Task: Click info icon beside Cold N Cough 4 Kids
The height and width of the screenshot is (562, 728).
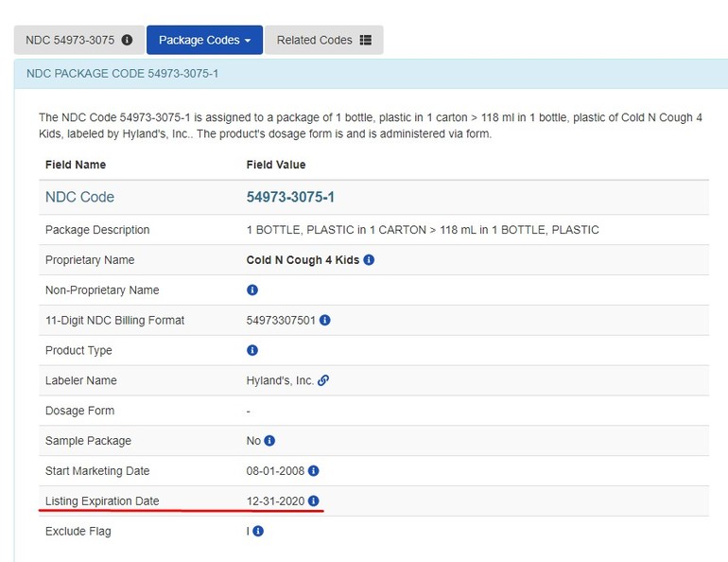Action: pos(369,259)
